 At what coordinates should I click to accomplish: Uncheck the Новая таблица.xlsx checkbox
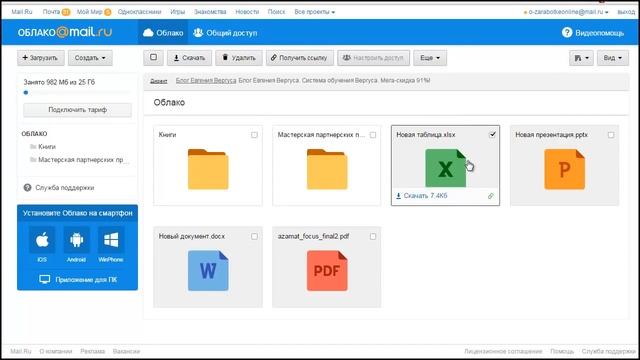coord(492,134)
